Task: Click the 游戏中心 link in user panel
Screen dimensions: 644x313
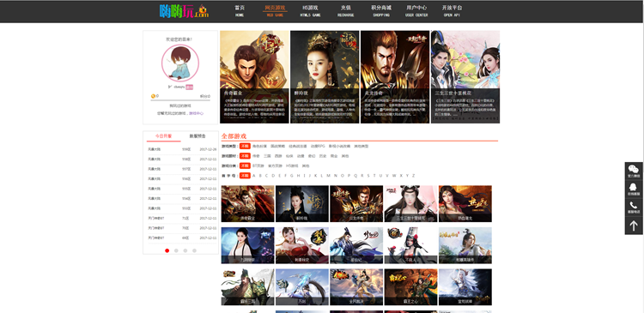Action: tap(196, 113)
